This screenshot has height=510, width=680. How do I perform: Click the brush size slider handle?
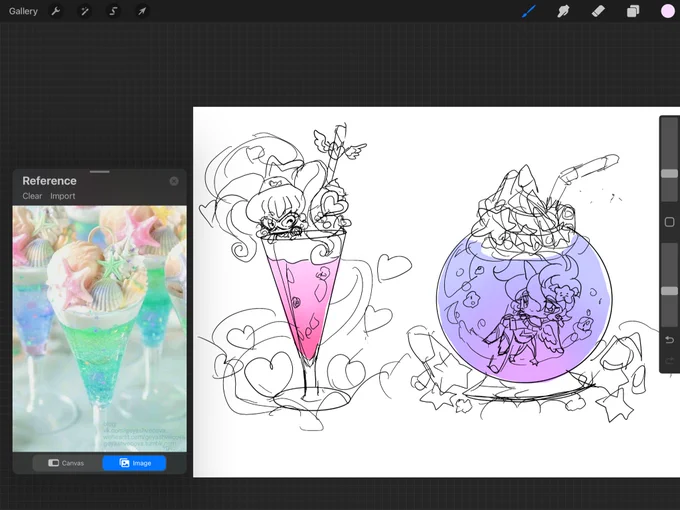[669, 173]
